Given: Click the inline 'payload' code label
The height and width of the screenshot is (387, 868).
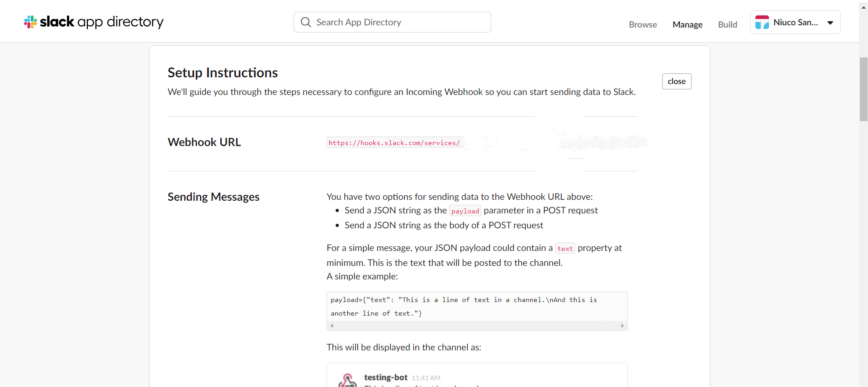Looking at the screenshot, I should click(465, 211).
